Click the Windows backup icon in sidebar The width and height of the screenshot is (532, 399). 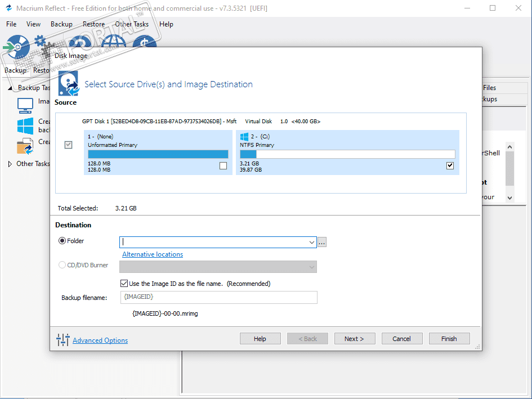coord(25,126)
